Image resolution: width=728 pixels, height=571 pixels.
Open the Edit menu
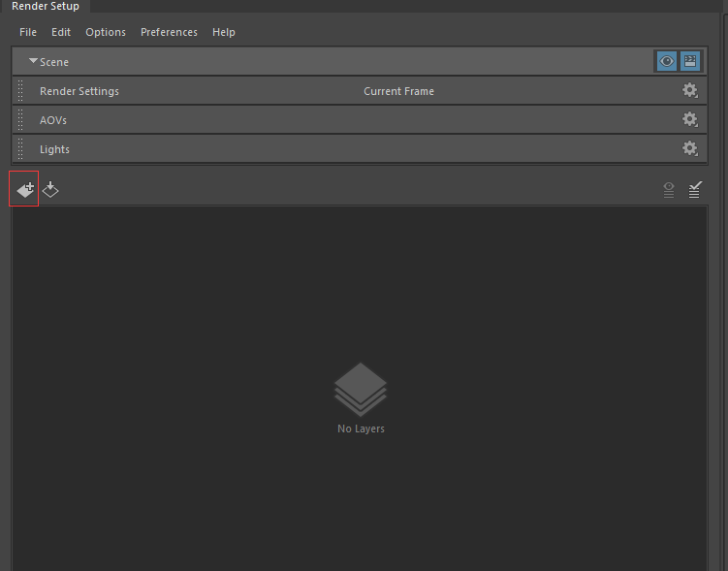click(x=61, y=32)
